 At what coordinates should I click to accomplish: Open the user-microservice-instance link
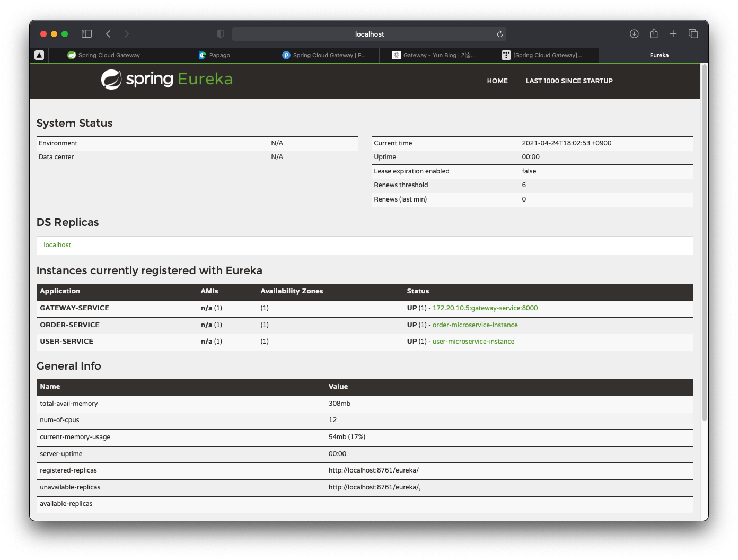pyautogui.click(x=473, y=342)
